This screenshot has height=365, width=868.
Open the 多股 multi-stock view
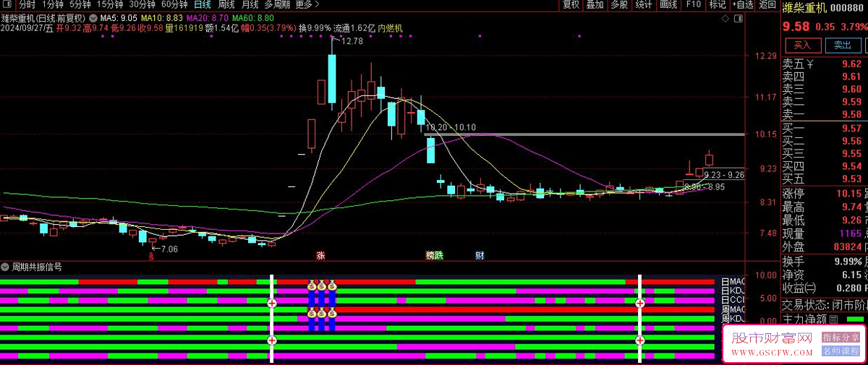pyautogui.click(x=619, y=5)
